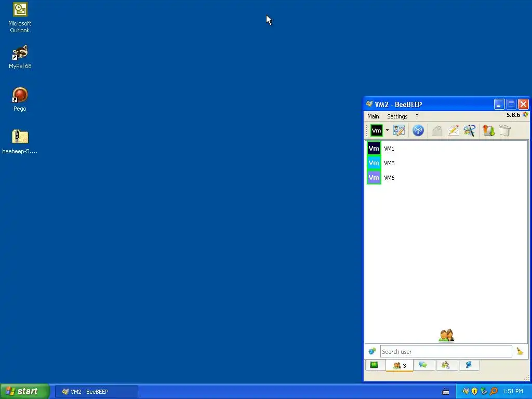The width and height of the screenshot is (532, 399).
Task: Click the BeeBEEP bee tray icon
Action: 466,392
